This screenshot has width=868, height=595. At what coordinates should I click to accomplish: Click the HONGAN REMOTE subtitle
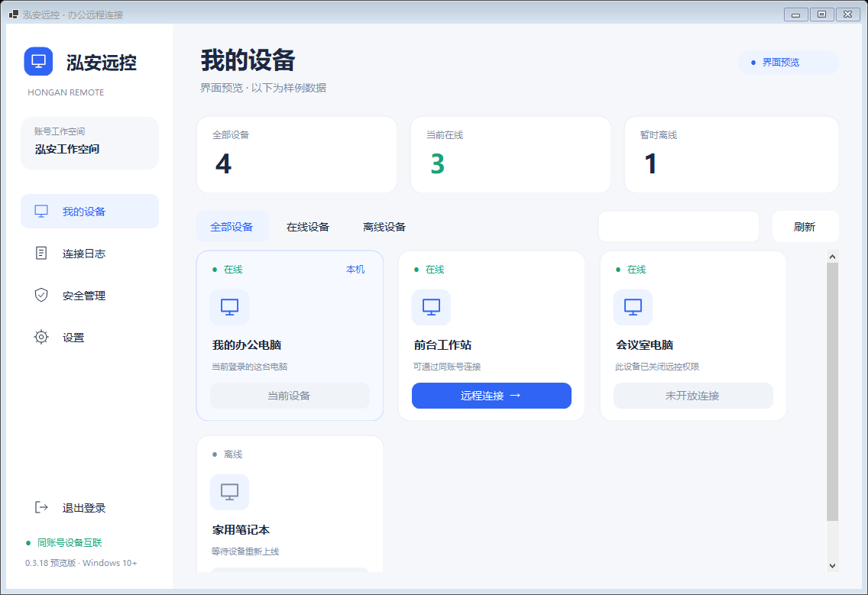(x=66, y=92)
